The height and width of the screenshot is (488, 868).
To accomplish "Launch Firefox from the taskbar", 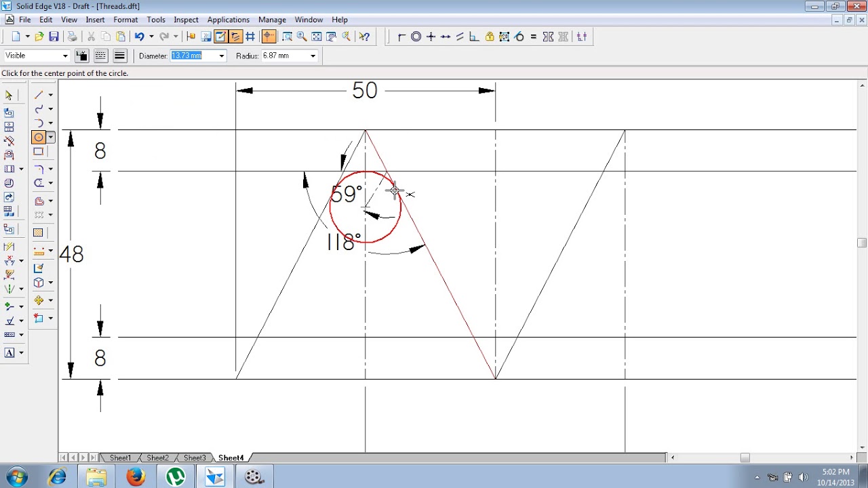I will (136, 477).
